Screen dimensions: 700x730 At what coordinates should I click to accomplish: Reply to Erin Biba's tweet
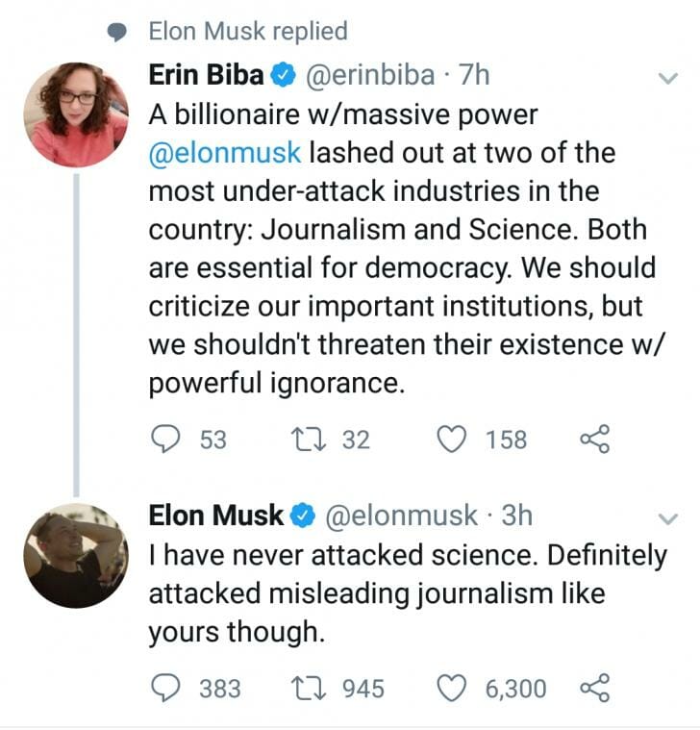click(167, 440)
